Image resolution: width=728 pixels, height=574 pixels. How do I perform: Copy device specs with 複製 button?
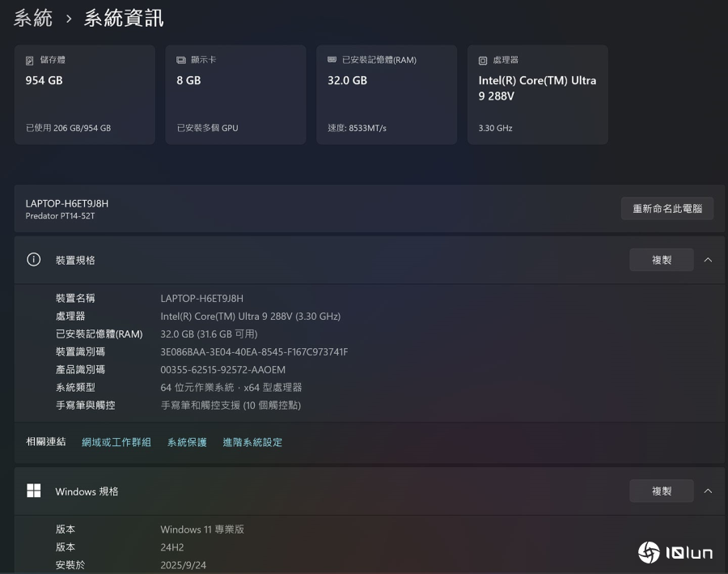[661, 260]
